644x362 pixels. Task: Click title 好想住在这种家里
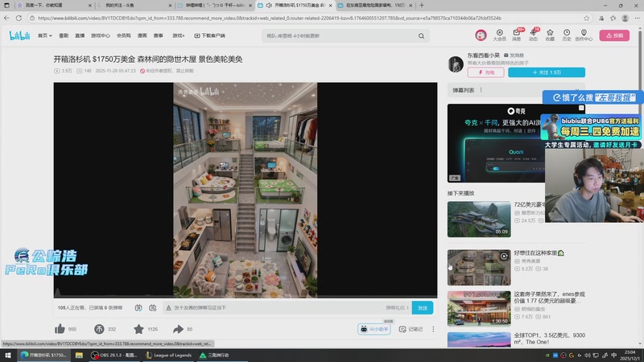[539, 253]
